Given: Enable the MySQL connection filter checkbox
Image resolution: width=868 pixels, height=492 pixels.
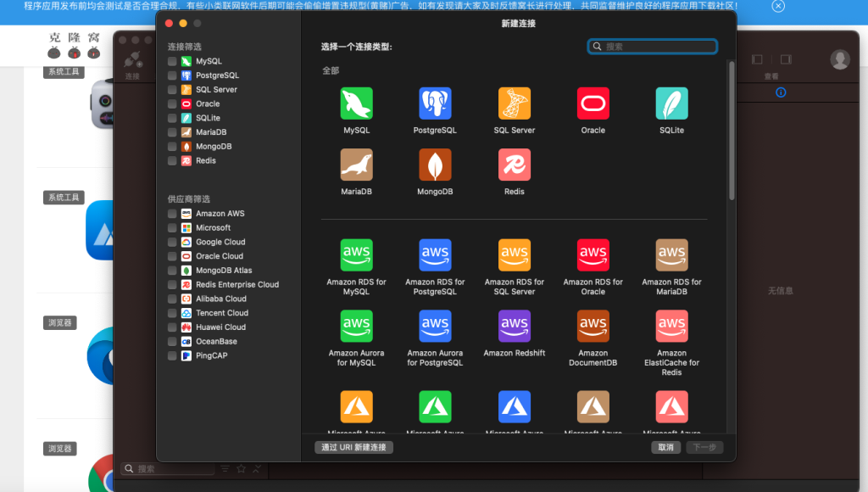Looking at the screenshot, I should pyautogui.click(x=172, y=61).
